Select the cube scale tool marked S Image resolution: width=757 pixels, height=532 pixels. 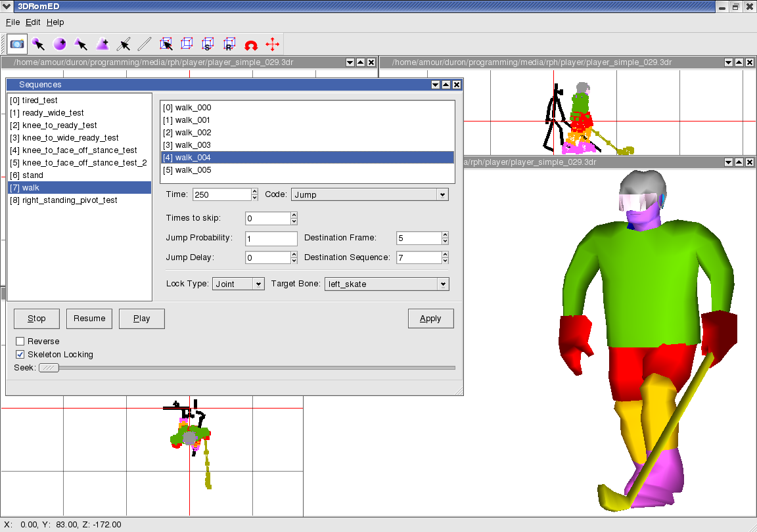pos(208,45)
